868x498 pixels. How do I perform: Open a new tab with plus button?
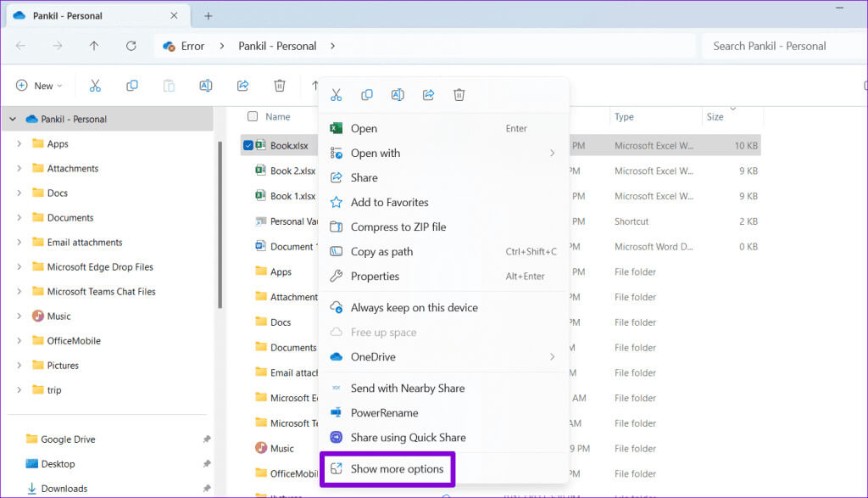pyautogui.click(x=209, y=15)
